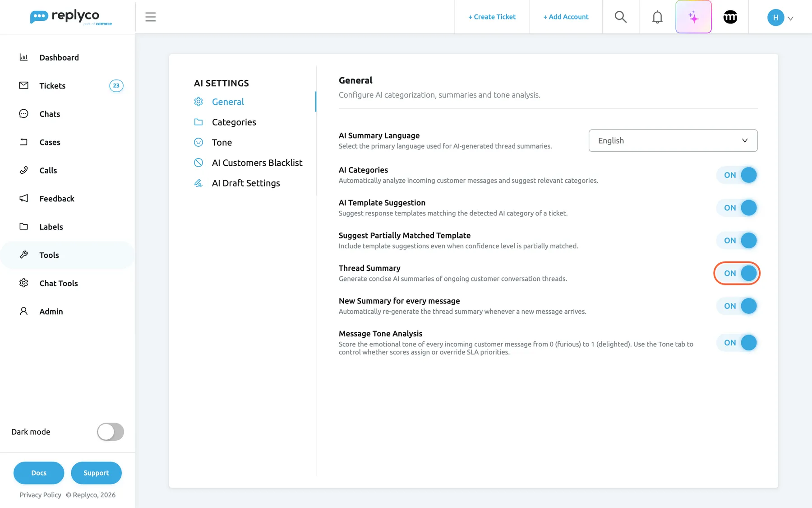The height and width of the screenshot is (508, 812).
Task: Open the Privacy Policy link
Action: point(41,495)
